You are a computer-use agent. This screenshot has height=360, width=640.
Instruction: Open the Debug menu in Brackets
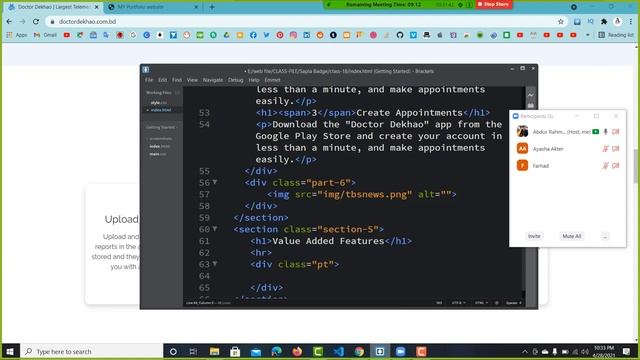236,80
